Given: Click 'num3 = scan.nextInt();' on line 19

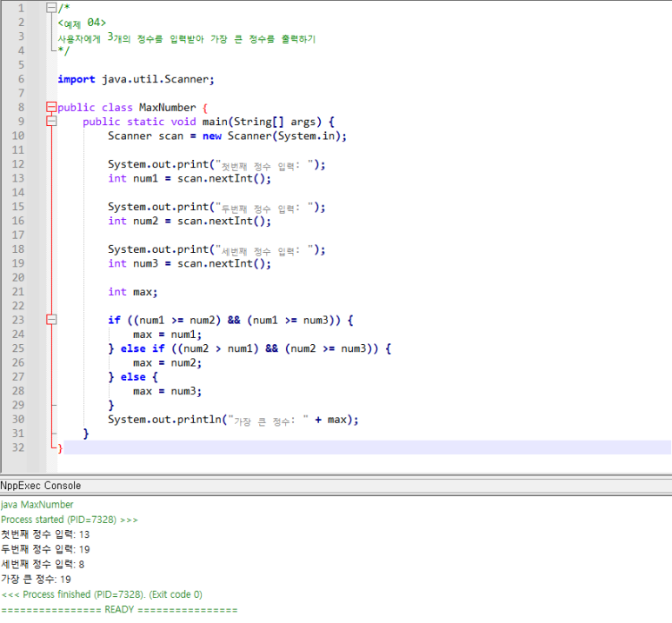Looking at the screenshot, I should 202,263.
